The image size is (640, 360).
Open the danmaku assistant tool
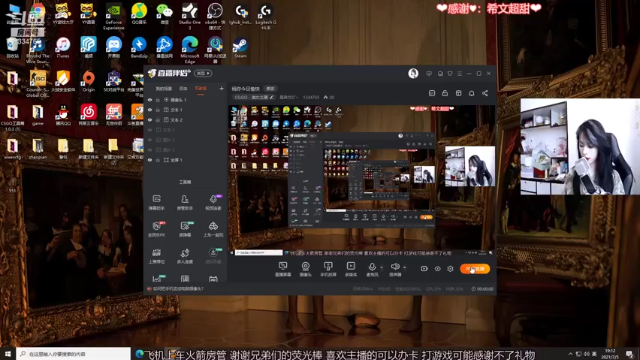(x=156, y=202)
